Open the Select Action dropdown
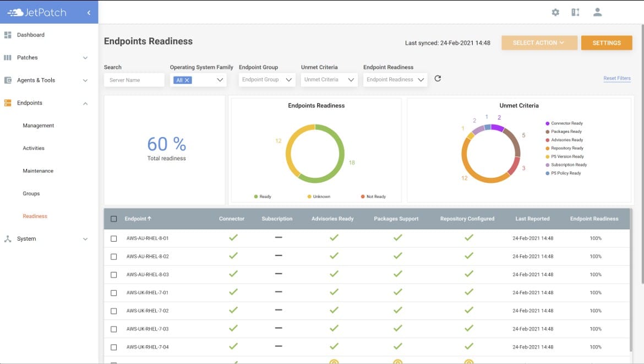 [x=539, y=43]
